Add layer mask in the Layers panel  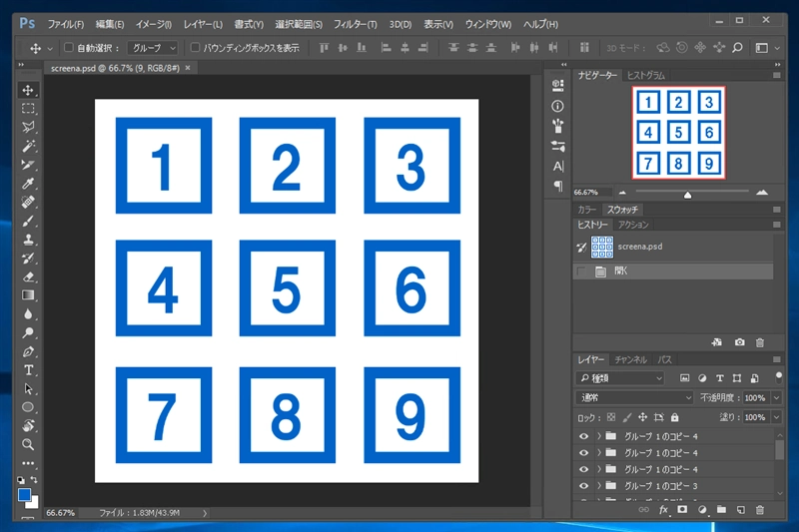click(x=682, y=510)
